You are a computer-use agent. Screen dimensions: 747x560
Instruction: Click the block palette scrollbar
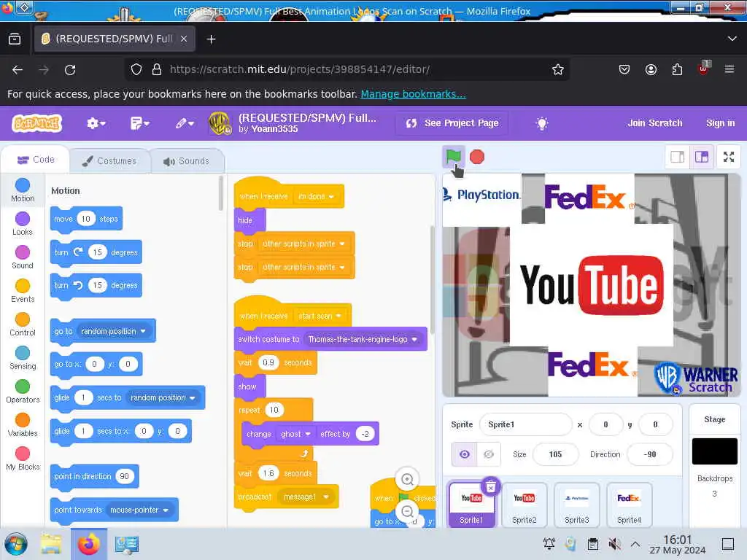tap(220, 194)
